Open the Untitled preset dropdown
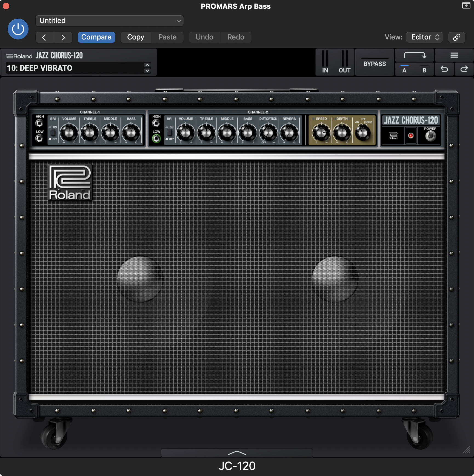 [109, 21]
